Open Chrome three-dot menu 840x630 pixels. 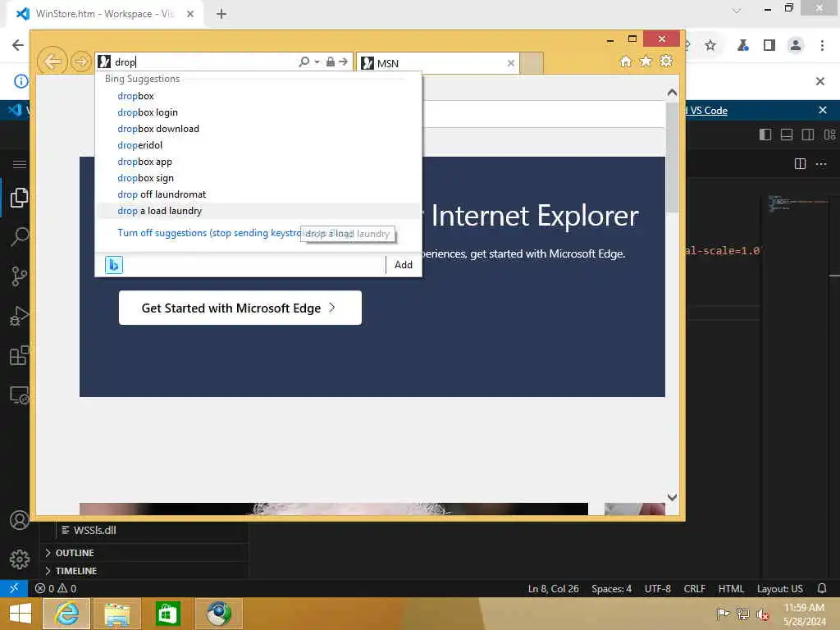(822, 46)
